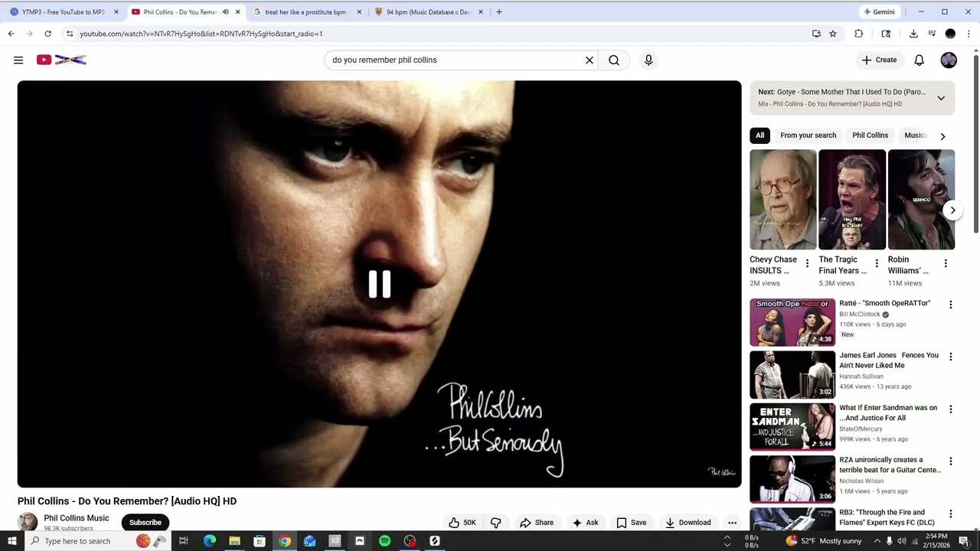Open options for Enter Sandman video
This screenshot has height=551, width=980.
[951, 409]
